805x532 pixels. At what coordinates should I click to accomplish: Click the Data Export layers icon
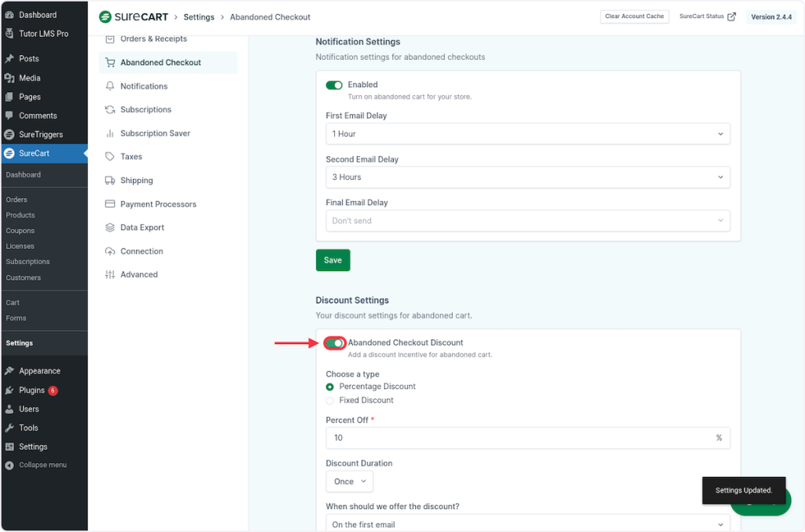[x=110, y=228]
